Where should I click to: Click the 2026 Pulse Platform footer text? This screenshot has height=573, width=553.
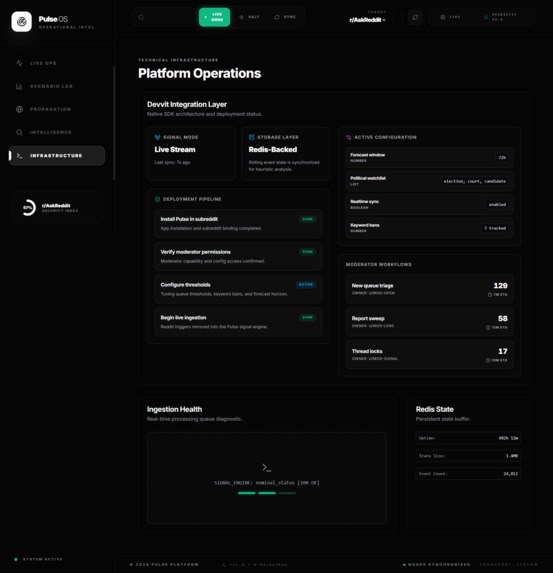point(164,565)
